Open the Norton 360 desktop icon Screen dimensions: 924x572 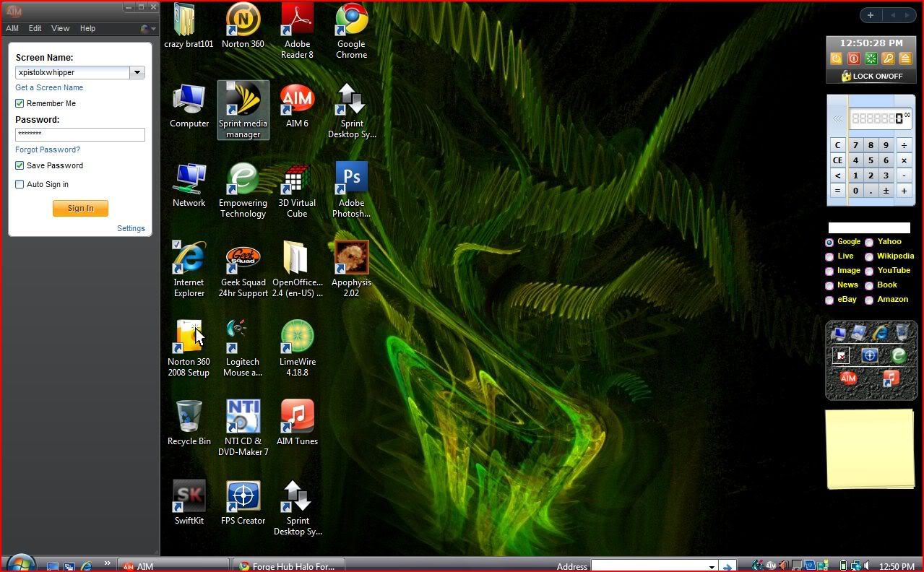[x=243, y=25]
